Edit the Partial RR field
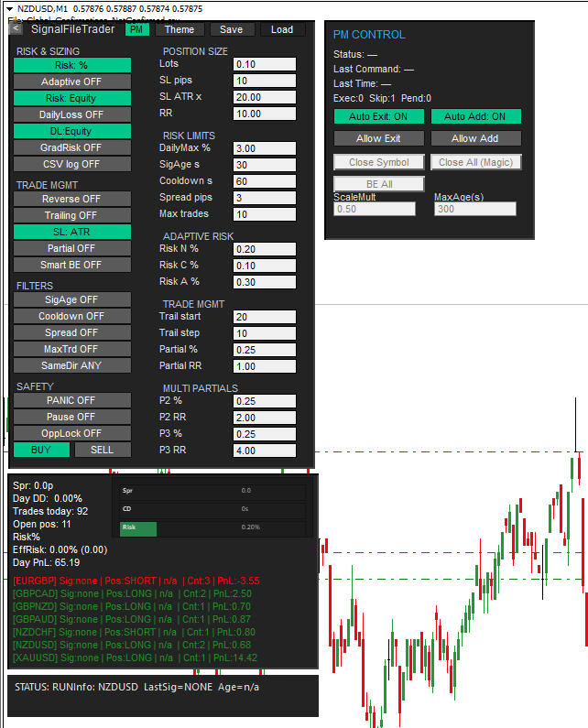588x728 pixels. pos(265,367)
